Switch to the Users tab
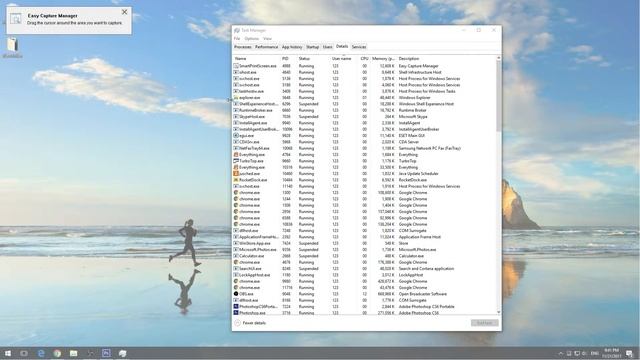 tap(328, 47)
